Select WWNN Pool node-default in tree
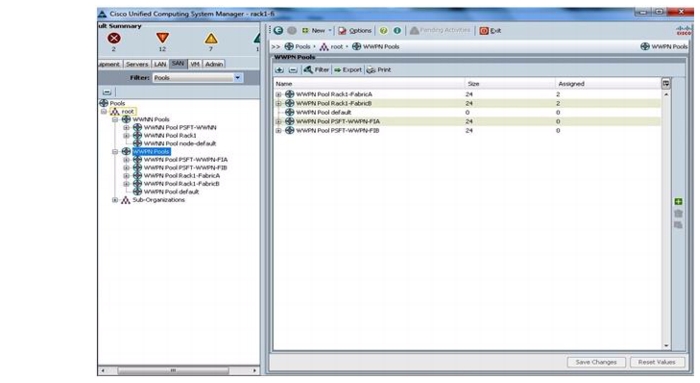This screenshot has height=383, width=700. click(x=175, y=144)
